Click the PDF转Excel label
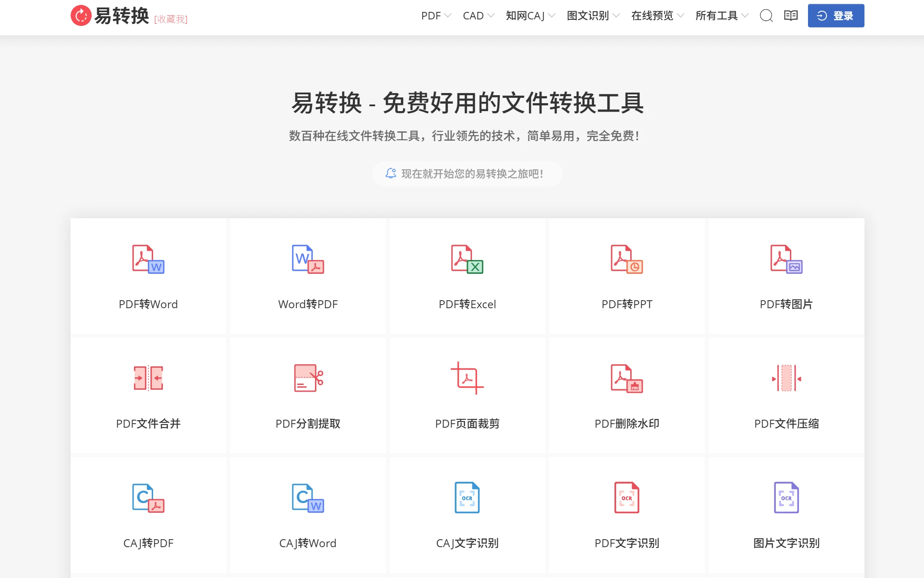 pos(467,304)
